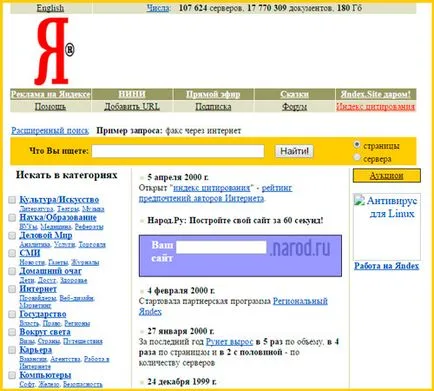Image resolution: width=434 pixels, height=391 pixels.
Task: Check the СМИ category box
Action: pyautogui.click(x=12, y=253)
